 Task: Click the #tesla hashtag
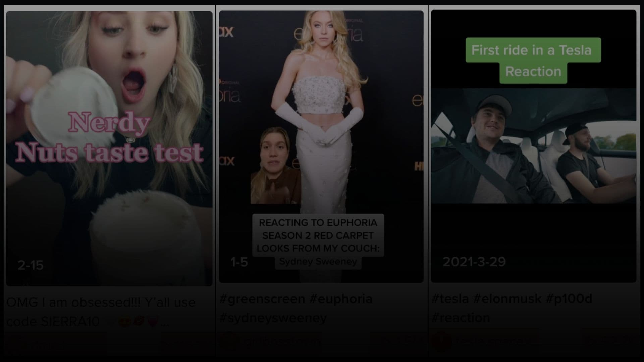[450, 299]
